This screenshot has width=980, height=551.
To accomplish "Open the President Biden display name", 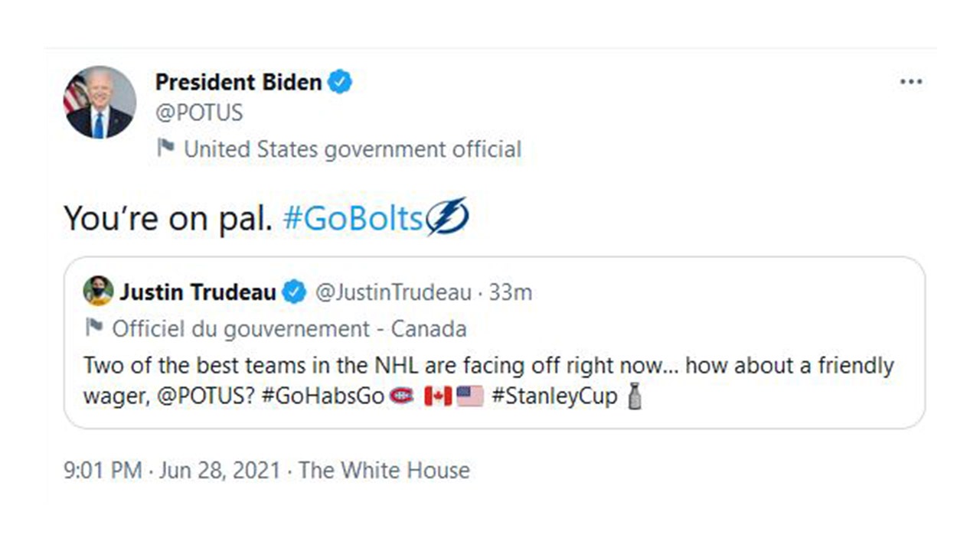I will [x=238, y=82].
